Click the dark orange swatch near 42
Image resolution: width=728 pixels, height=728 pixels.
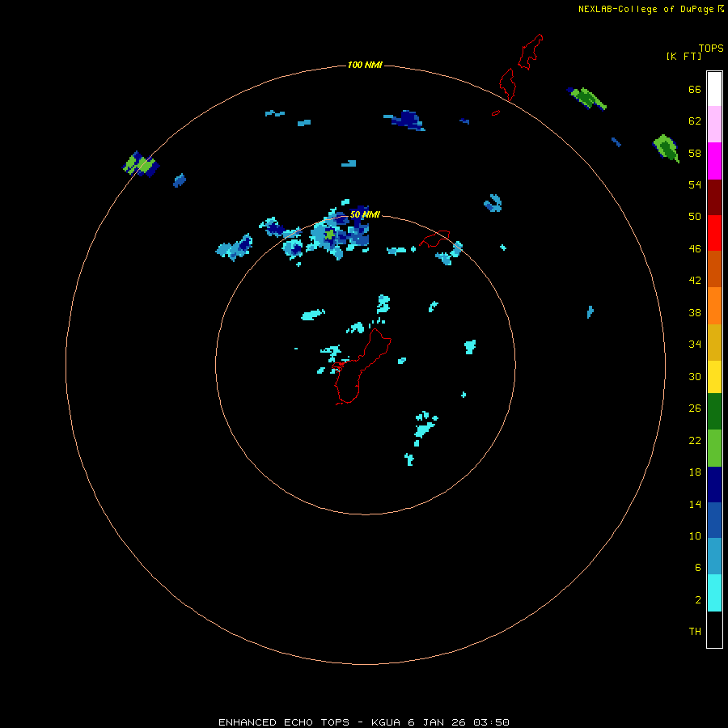coord(714,269)
